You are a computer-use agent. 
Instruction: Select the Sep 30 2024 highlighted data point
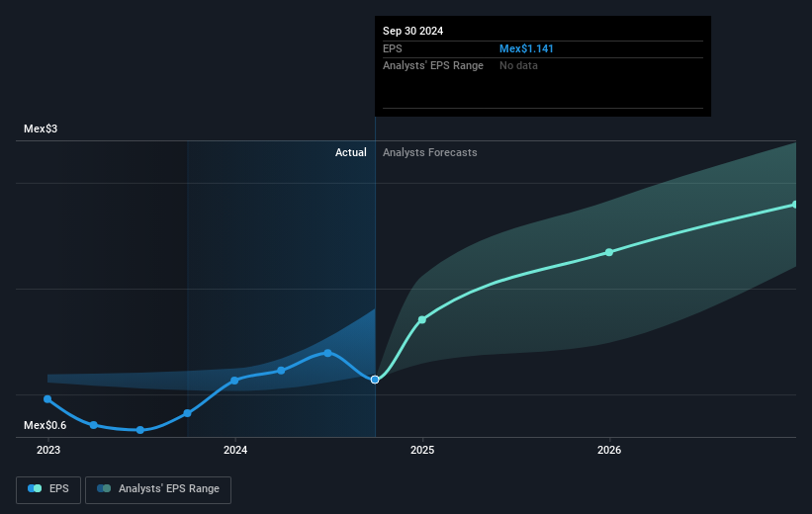(375, 380)
